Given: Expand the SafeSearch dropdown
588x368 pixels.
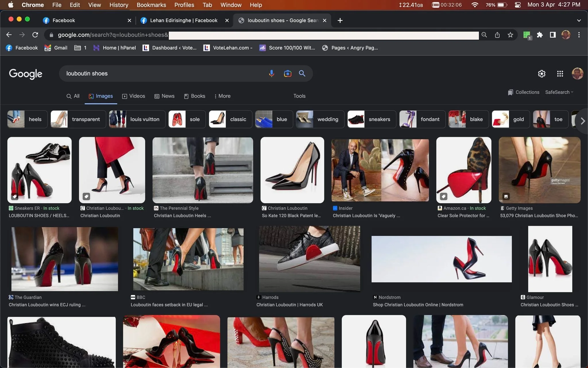Looking at the screenshot, I should [559, 92].
